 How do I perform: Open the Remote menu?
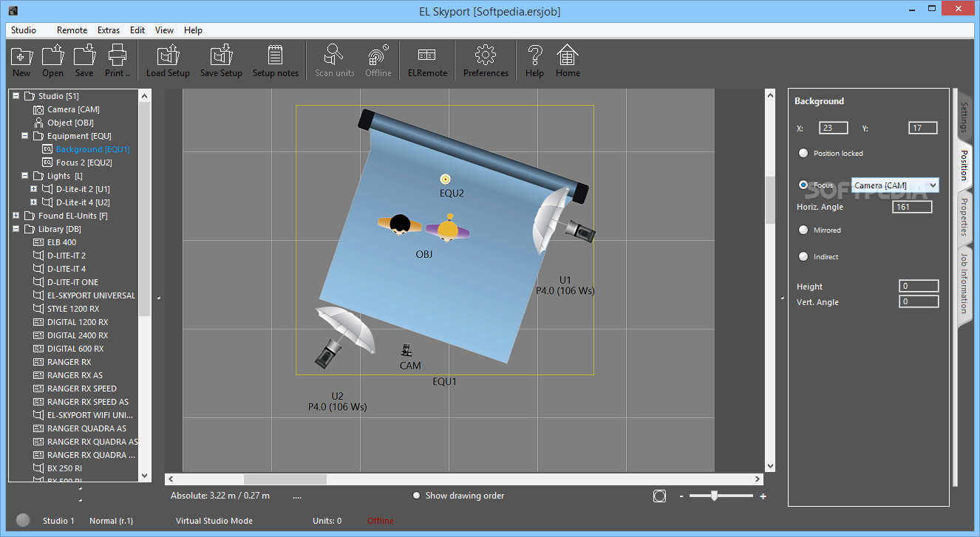pyautogui.click(x=72, y=30)
